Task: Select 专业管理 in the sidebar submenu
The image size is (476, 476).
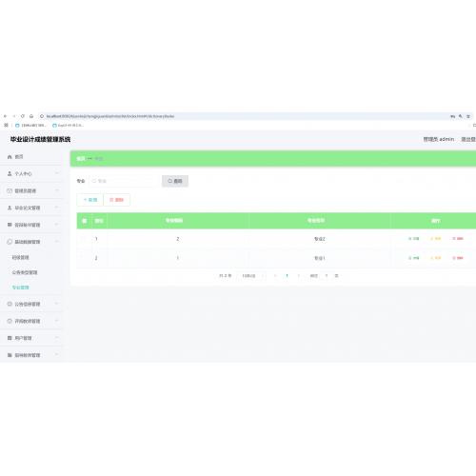Action: [x=21, y=288]
